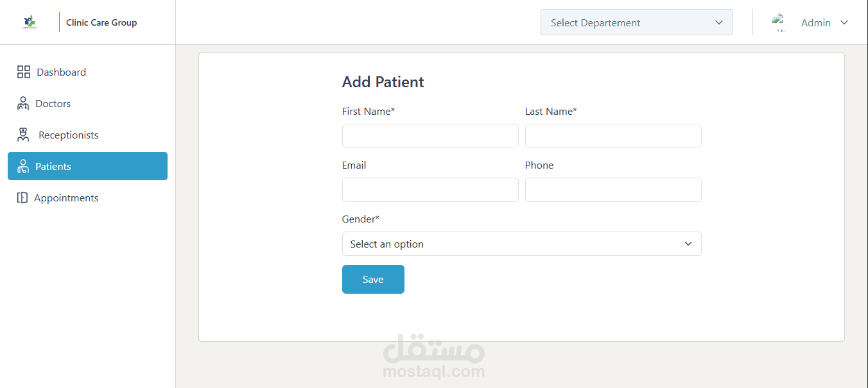
Task: Click the Clinic Care Group title link
Action: tap(101, 22)
